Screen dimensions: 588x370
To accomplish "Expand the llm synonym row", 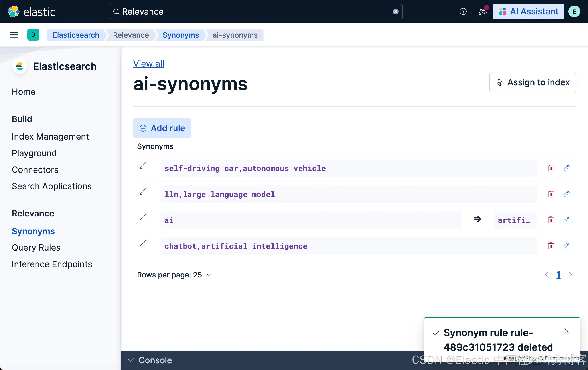I will tap(143, 191).
